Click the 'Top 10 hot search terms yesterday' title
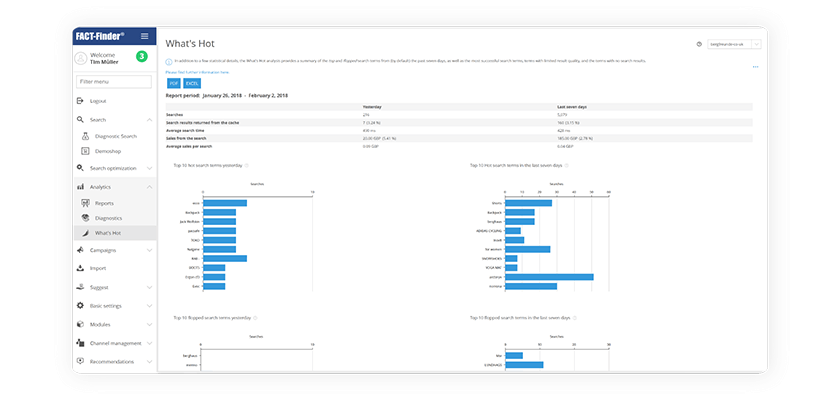The height and width of the screenshot is (400, 840). click(208, 165)
